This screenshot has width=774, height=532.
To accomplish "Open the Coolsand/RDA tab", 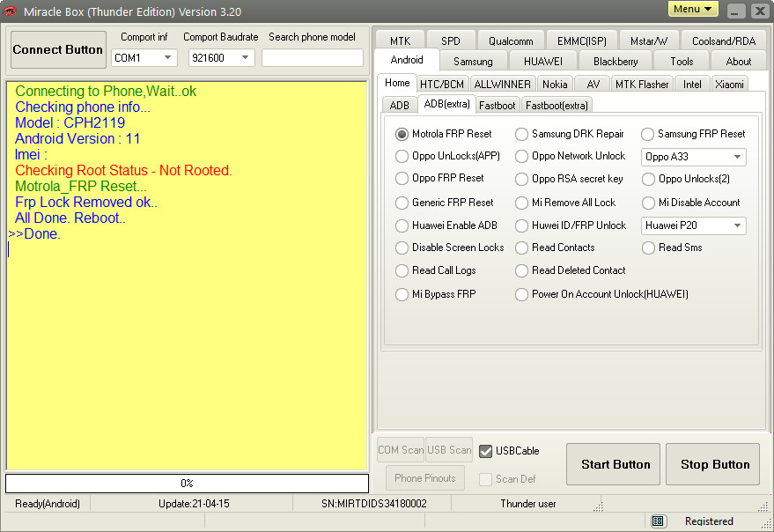I will (724, 41).
